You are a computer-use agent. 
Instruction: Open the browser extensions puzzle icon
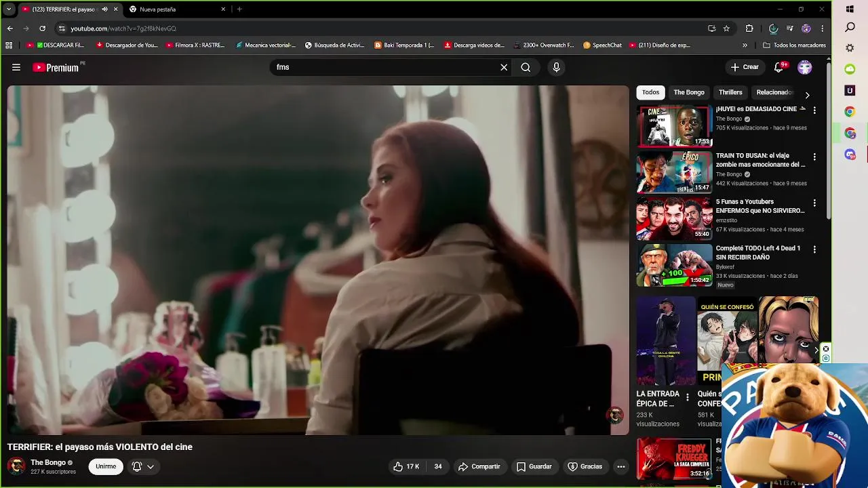tap(749, 28)
